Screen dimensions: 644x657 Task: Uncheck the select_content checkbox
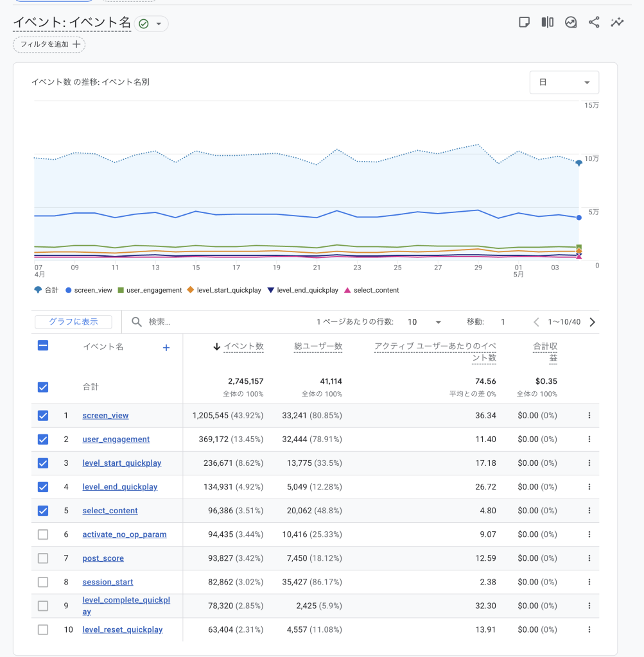click(43, 510)
